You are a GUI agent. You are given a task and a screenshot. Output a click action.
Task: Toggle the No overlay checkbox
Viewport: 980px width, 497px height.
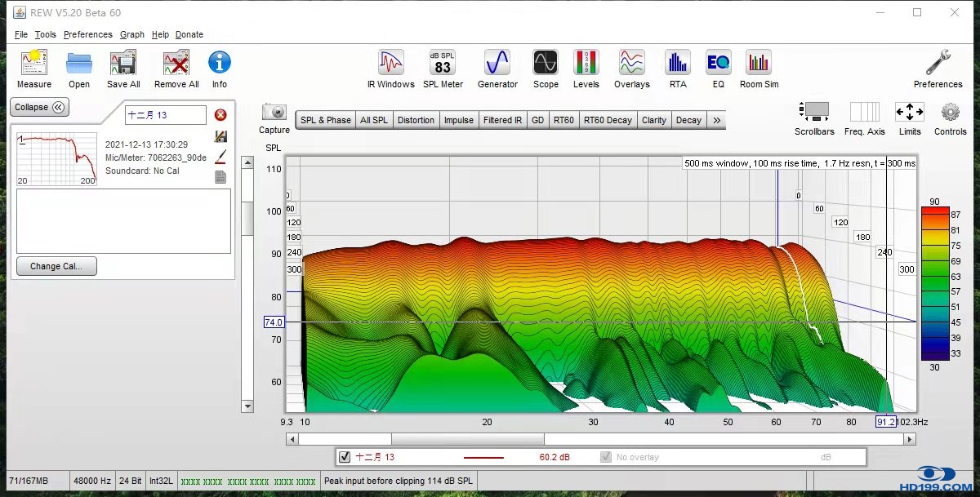606,457
